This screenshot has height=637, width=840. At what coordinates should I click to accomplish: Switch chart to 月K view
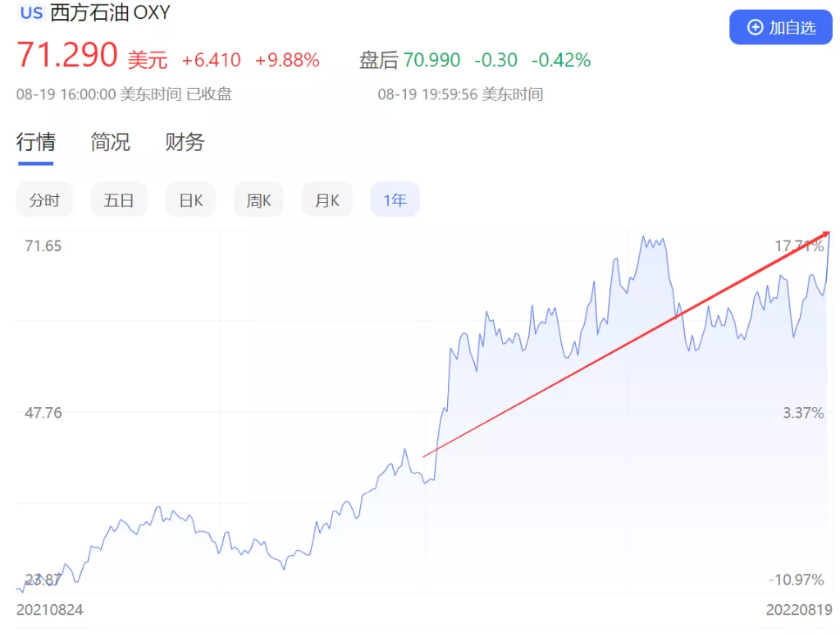(x=326, y=200)
